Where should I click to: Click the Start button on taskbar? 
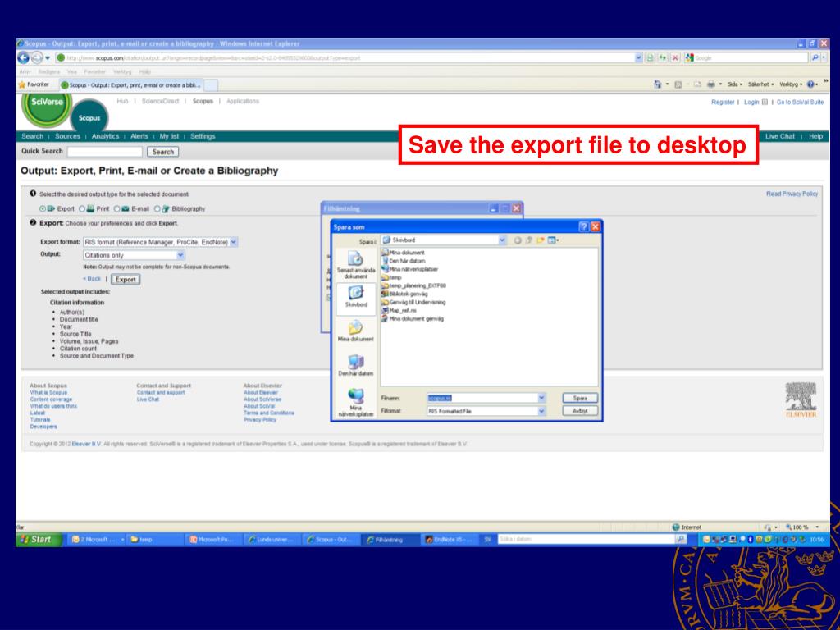38,540
